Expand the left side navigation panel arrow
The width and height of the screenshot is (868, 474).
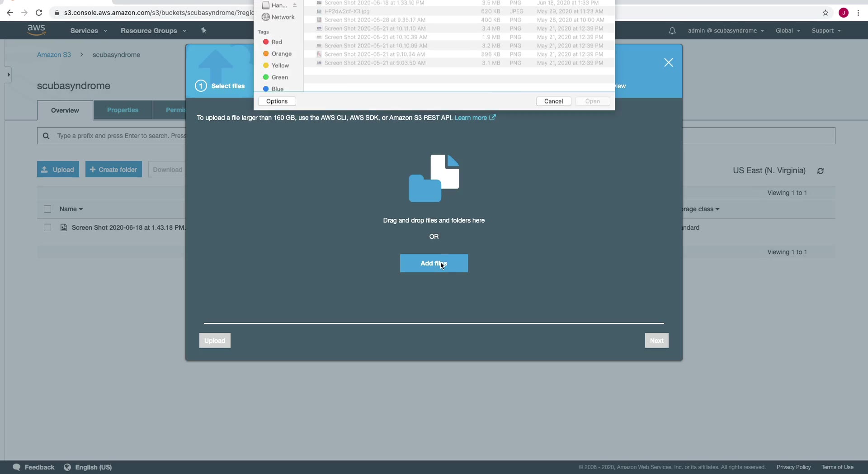pyautogui.click(x=8, y=75)
